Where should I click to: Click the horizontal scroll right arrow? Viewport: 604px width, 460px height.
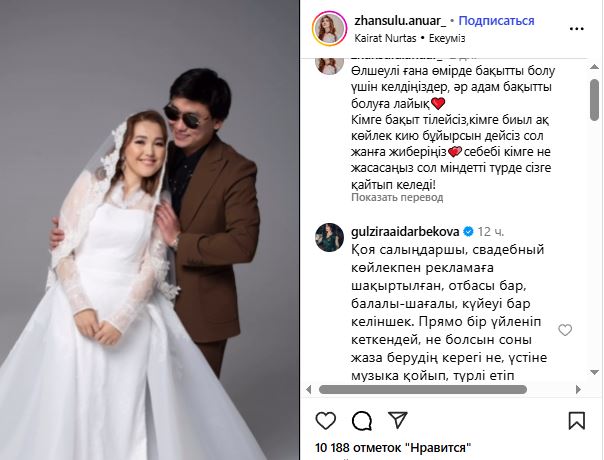click(x=578, y=389)
